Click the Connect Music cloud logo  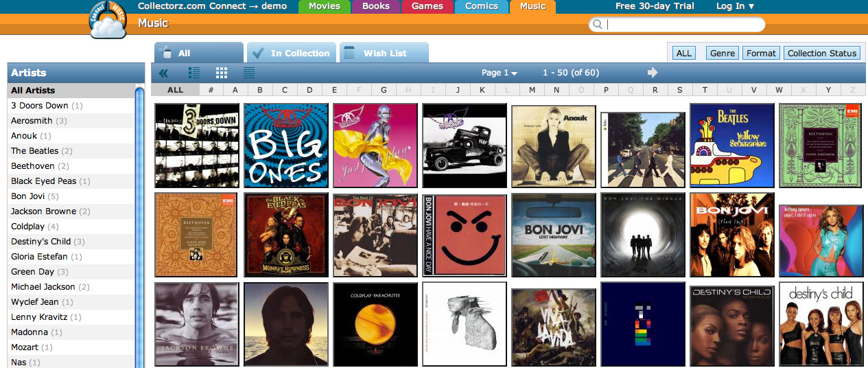pyautogui.click(x=108, y=20)
